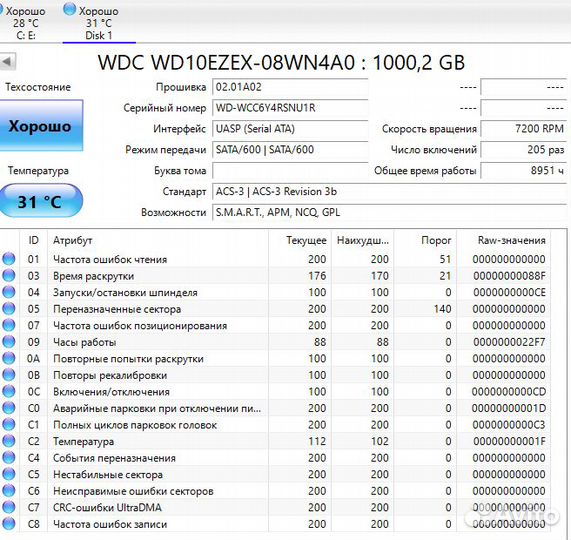Screen dimensions: 571x540
Task: Click status icon for attribute 0B
Action: [9, 375]
